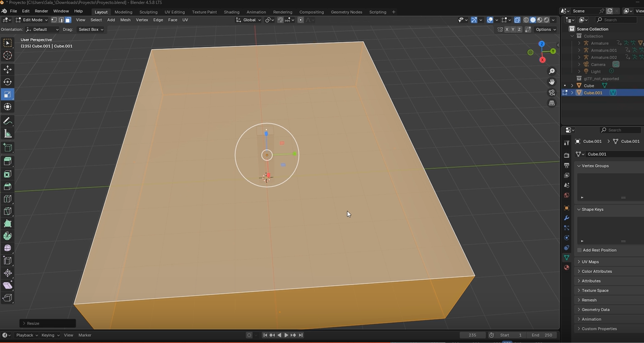This screenshot has height=343, width=644.
Task: Click the Z axis on navigation gizmo
Action: 541,44
